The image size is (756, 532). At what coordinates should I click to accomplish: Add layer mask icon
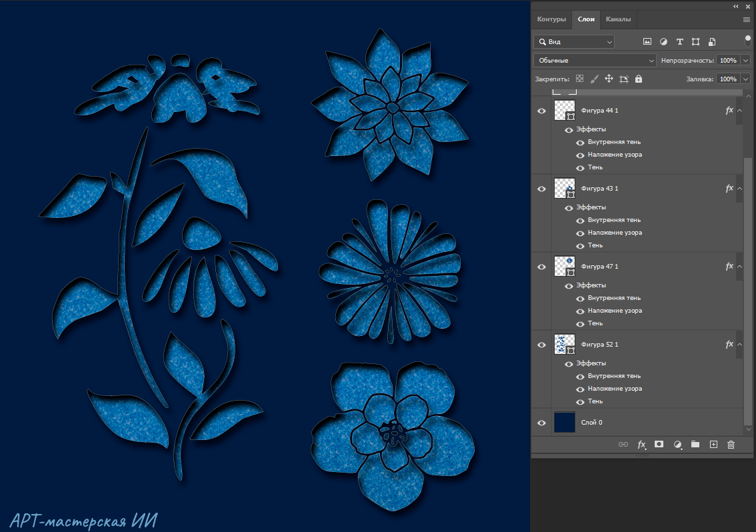point(659,444)
